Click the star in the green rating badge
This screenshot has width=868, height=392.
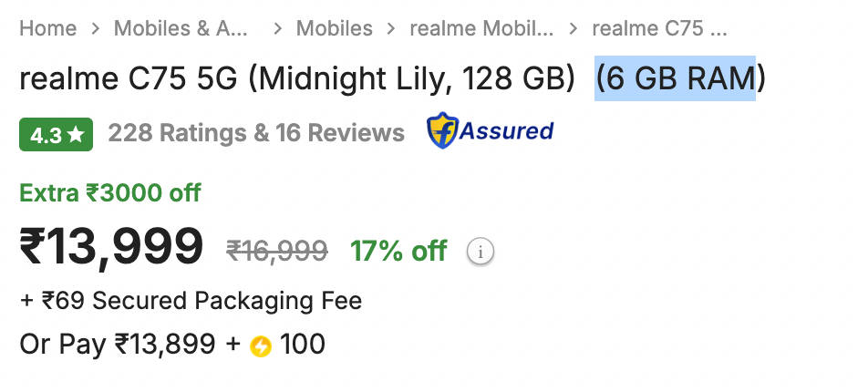[76, 135]
